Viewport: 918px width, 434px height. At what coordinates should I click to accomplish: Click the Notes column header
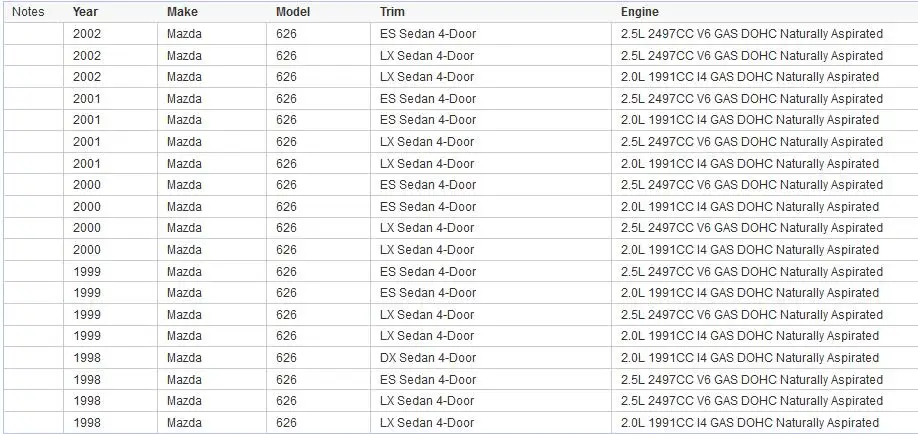tap(29, 12)
